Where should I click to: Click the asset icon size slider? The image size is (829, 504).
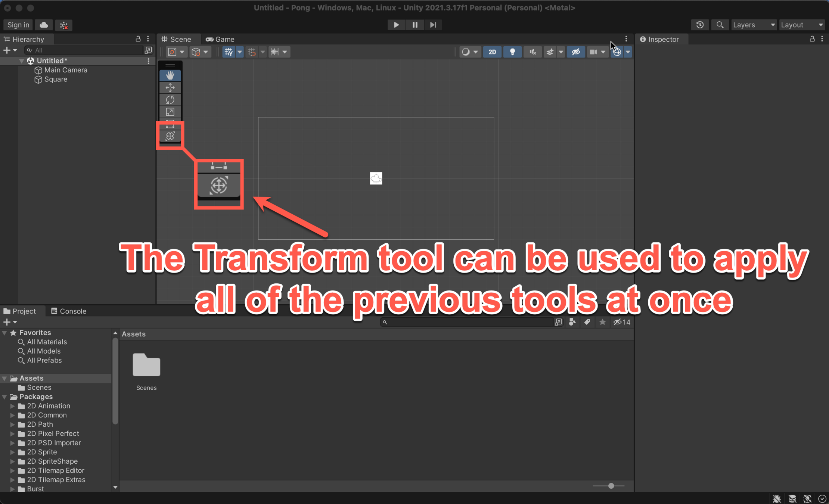[x=611, y=486]
